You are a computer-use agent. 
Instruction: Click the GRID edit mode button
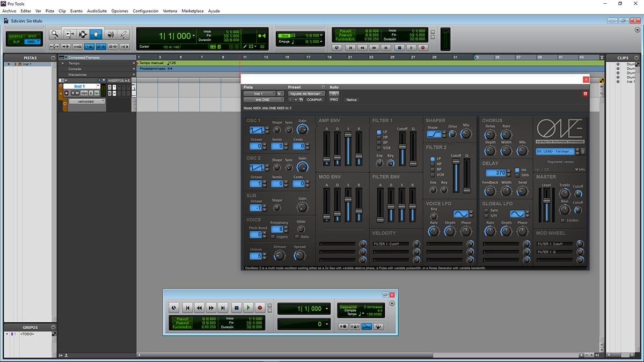tap(32, 41)
